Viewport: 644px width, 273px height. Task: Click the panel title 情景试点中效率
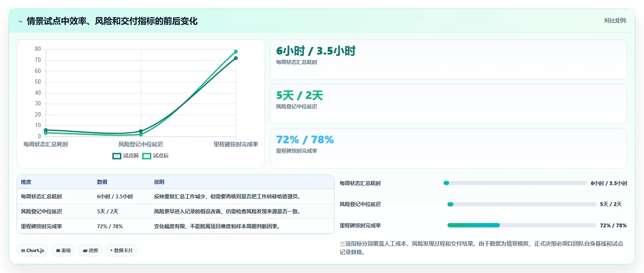point(112,21)
